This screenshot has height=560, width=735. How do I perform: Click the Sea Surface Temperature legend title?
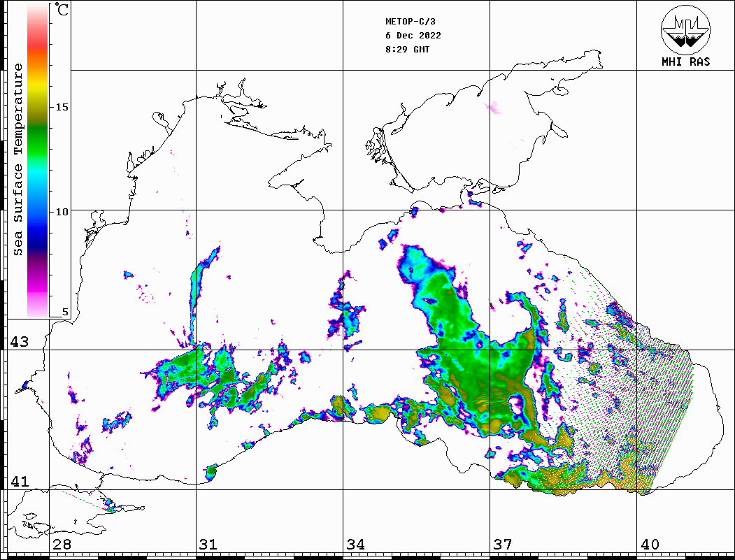point(17,159)
